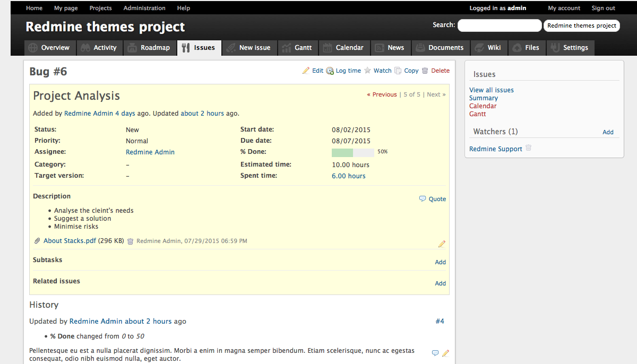
Task: Open the Administration top menu
Action: 144,8
